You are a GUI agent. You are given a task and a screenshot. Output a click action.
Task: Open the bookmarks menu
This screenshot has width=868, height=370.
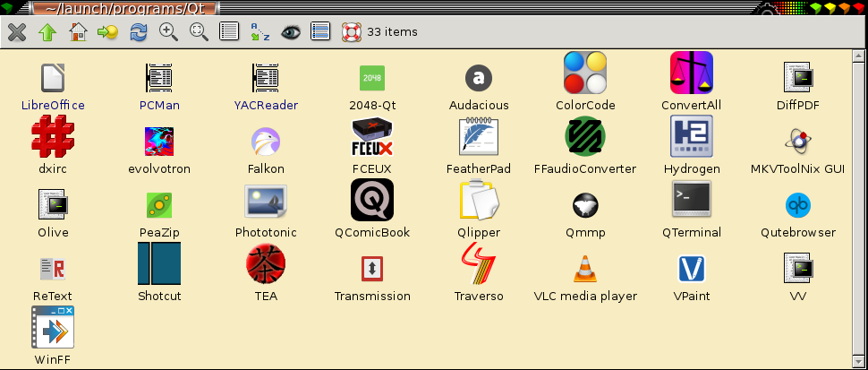(x=108, y=31)
